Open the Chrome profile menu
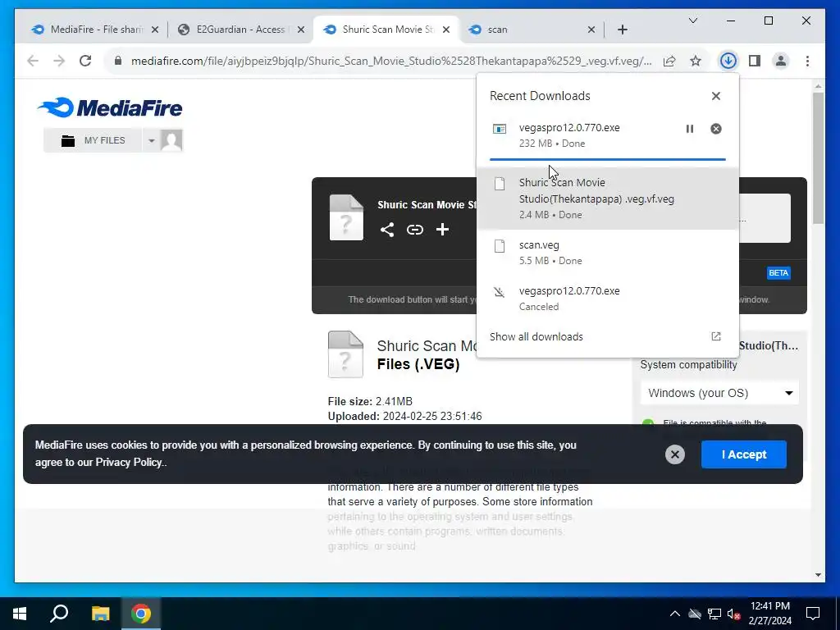840x630 pixels. (781, 61)
